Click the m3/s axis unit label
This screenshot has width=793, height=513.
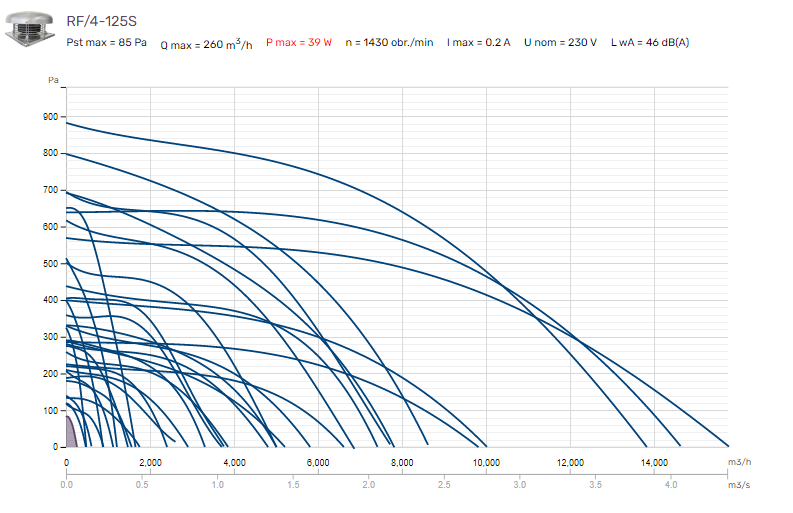click(x=739, y=485)
